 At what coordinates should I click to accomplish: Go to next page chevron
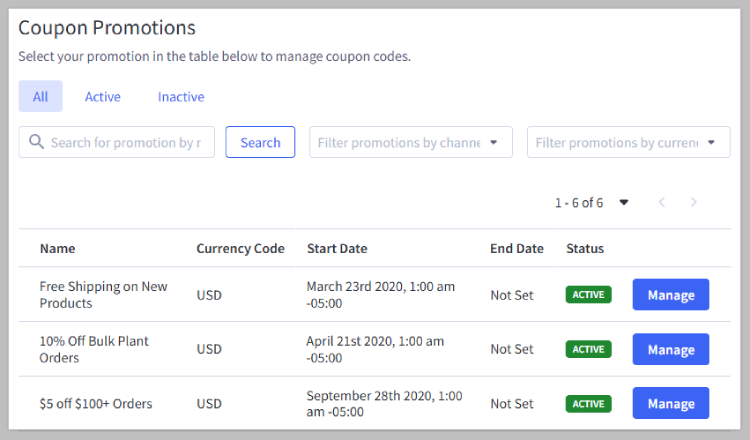pos(694,202)
